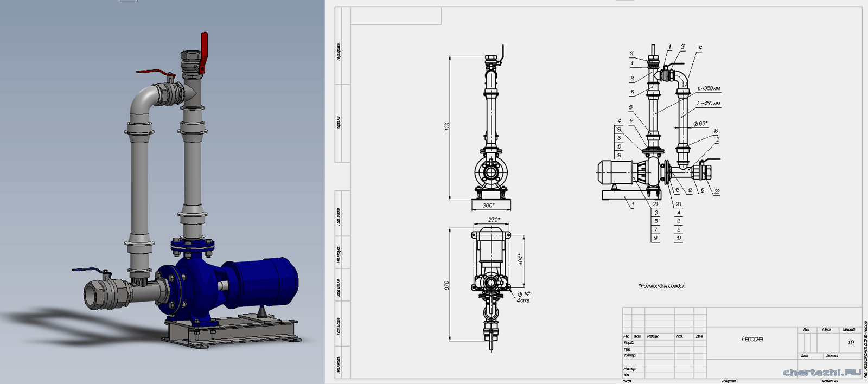Select the scale value 1:10 cell
Image resolution: width=868 pixels, height=384 pixels.
coord(850,342)
